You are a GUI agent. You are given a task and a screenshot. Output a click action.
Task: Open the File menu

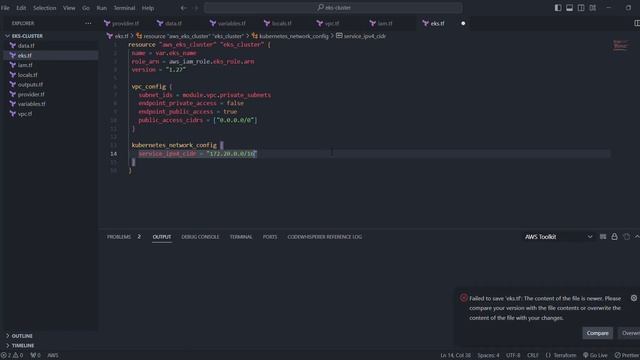click(5, 8)
